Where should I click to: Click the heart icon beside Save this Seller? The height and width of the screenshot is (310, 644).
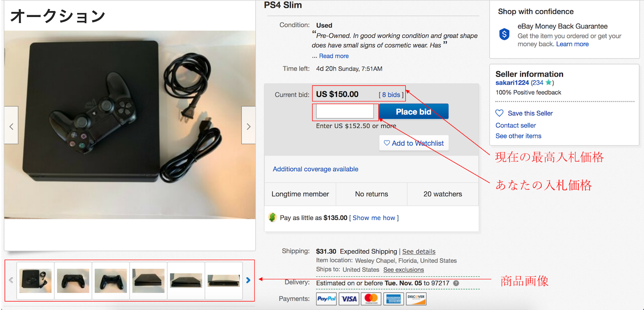499,113
